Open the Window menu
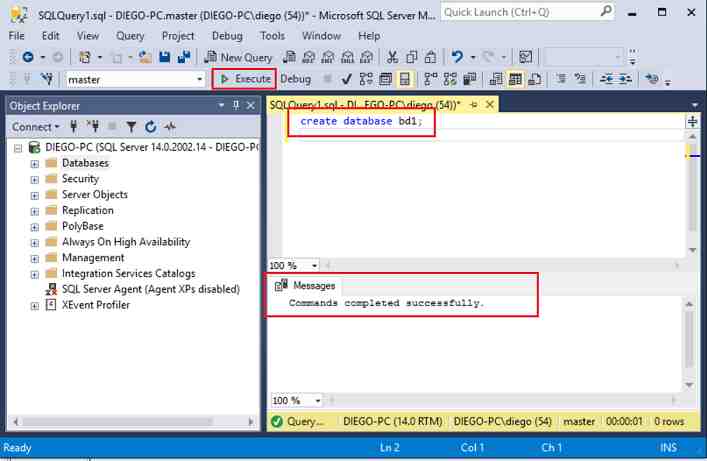Image resolution: width=707 pixels, height=461 pixels. (321, 36)
